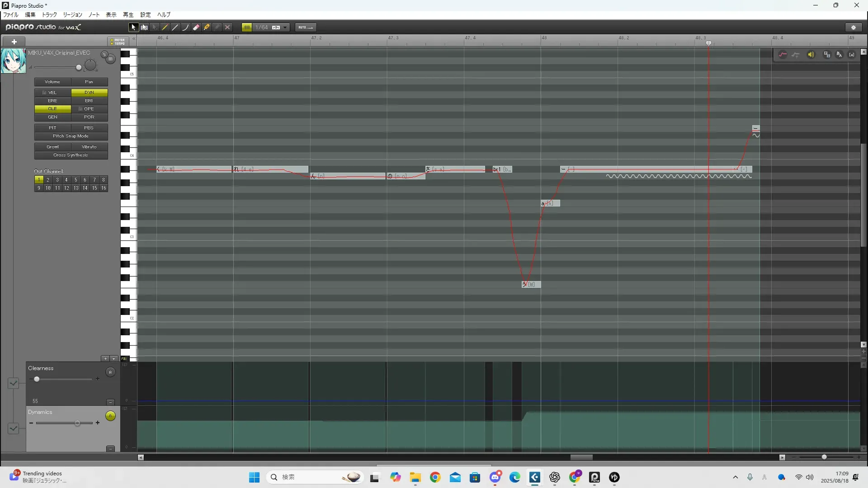
Task: Toggle the Dynamics automation yellow button
Action: tap(110, 416)
